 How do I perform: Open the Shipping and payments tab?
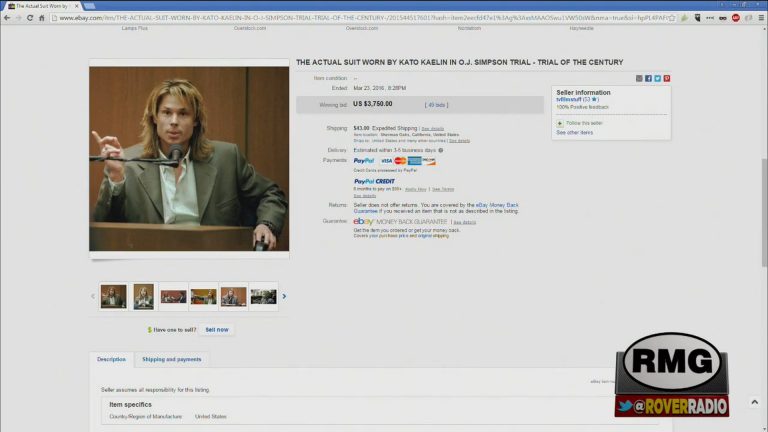pyautogui.click(x=171, y=359)
